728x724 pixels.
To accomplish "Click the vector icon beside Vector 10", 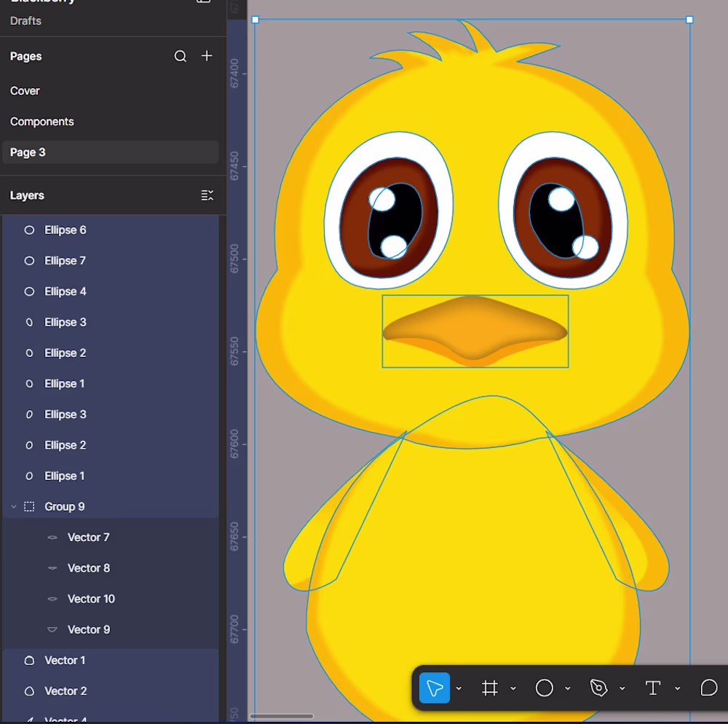I will coord(52,599).
